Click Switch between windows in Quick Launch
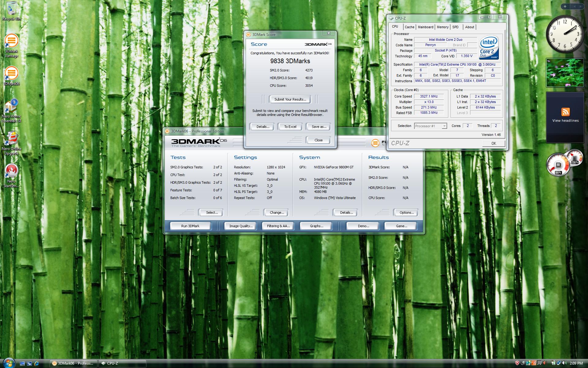Viewport: 588px width, 368px height. 29,363
